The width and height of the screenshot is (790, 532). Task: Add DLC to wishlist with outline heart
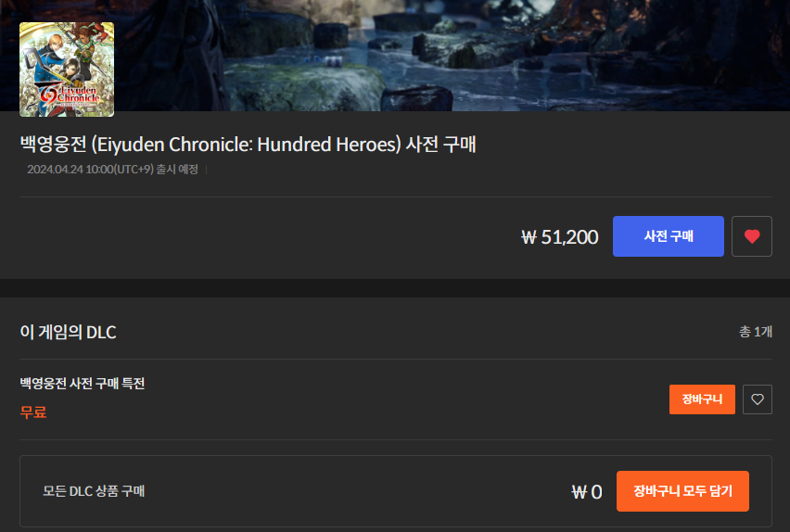758,399
